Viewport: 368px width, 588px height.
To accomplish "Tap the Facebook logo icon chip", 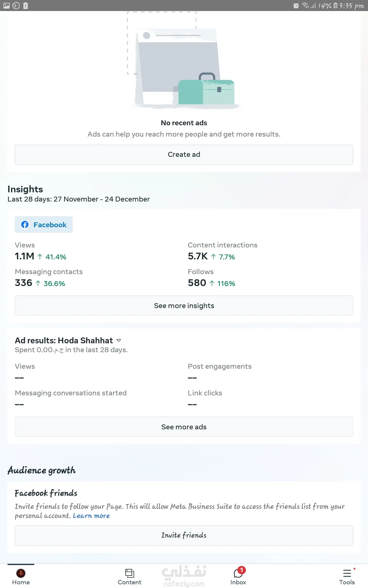I will click(x=25, y=224).
